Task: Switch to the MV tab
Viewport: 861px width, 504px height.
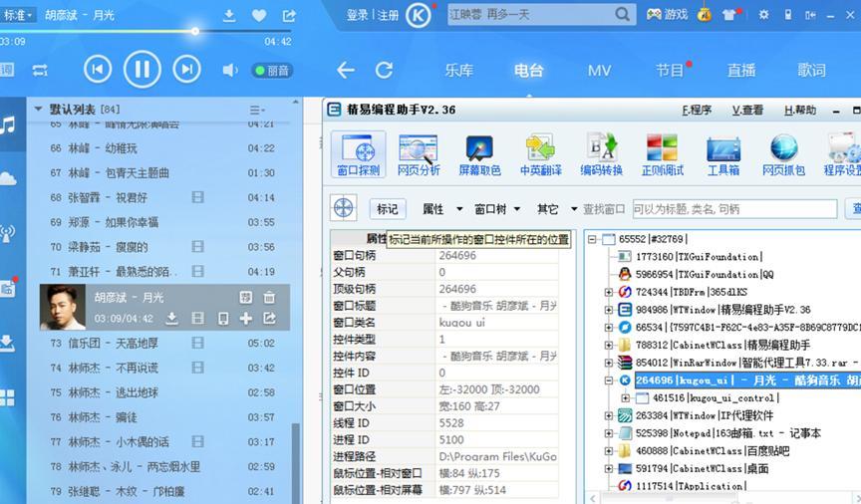Action: tap(599, 71)
